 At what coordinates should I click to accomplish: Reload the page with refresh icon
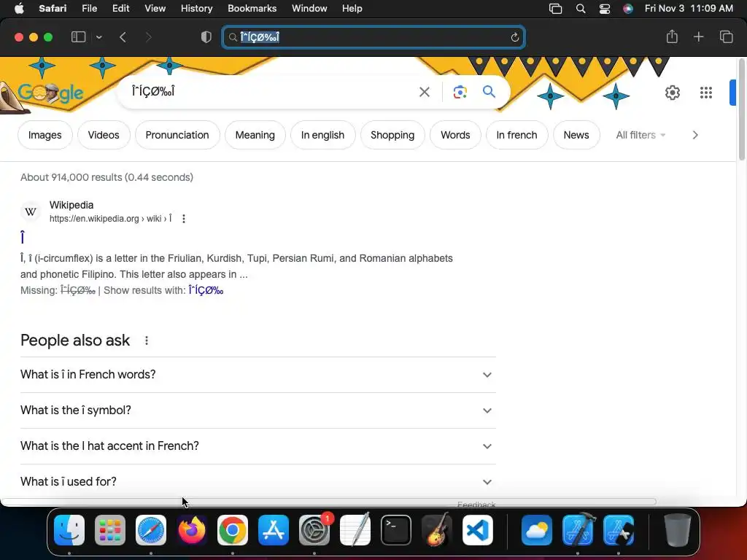point(514,37)
